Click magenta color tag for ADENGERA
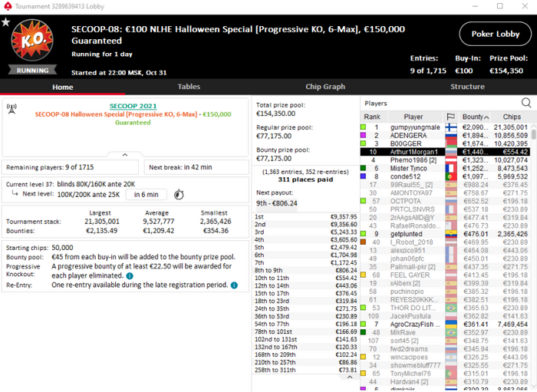 point(364,135)
